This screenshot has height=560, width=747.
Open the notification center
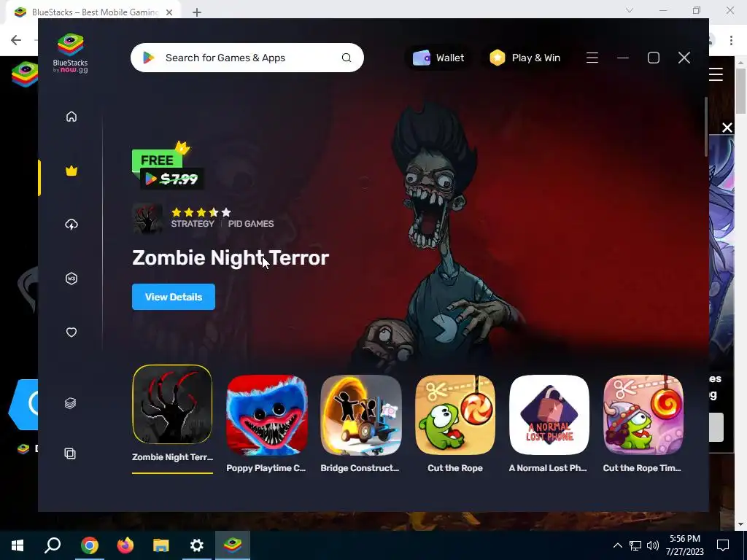[723, 545]
